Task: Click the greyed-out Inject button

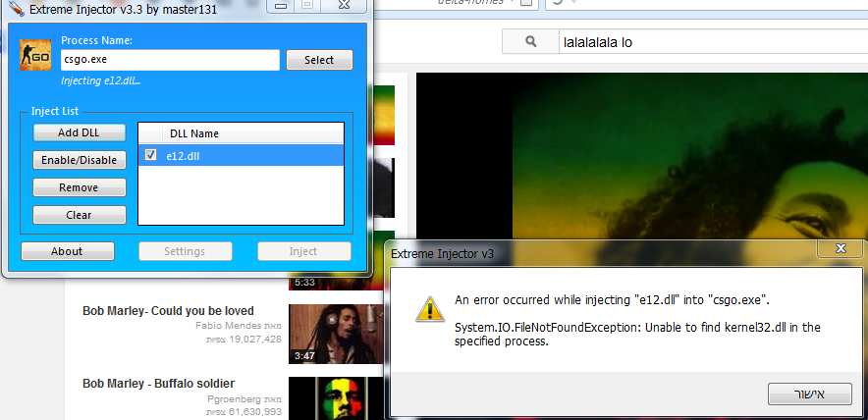Action: click(x=303, y=251)
